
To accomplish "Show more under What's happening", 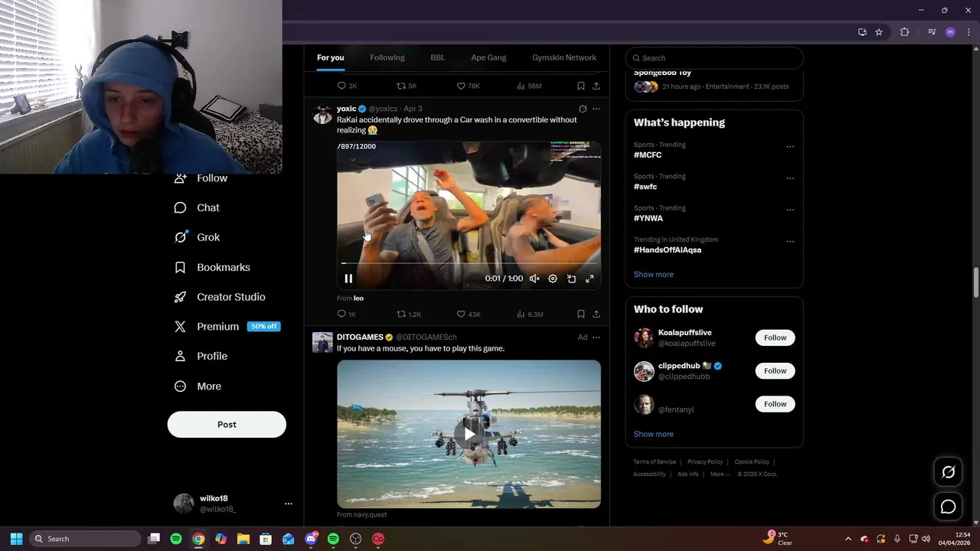I will pyautogui.click(x=654, y=275).
